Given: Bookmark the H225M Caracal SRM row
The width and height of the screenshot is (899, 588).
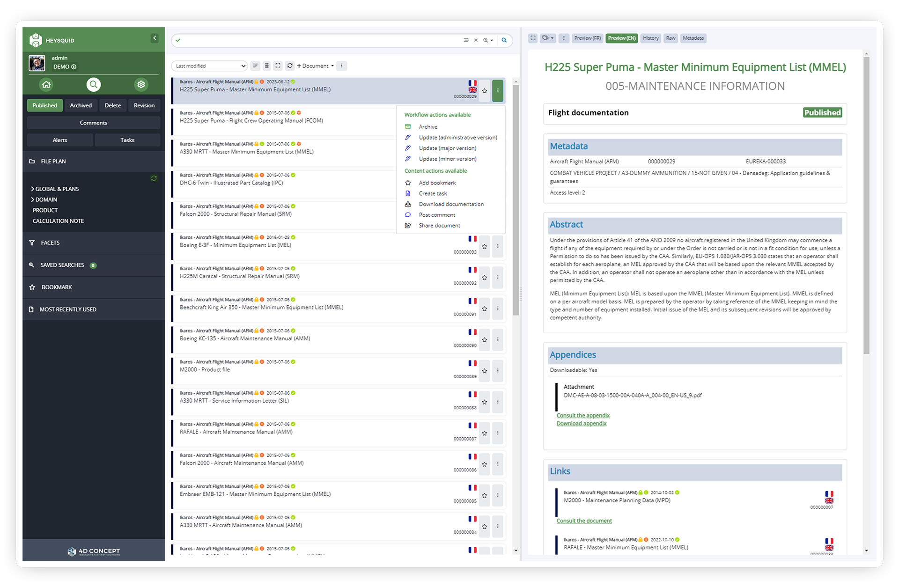Looking at the screenshot, I should [x=485, y=278].
